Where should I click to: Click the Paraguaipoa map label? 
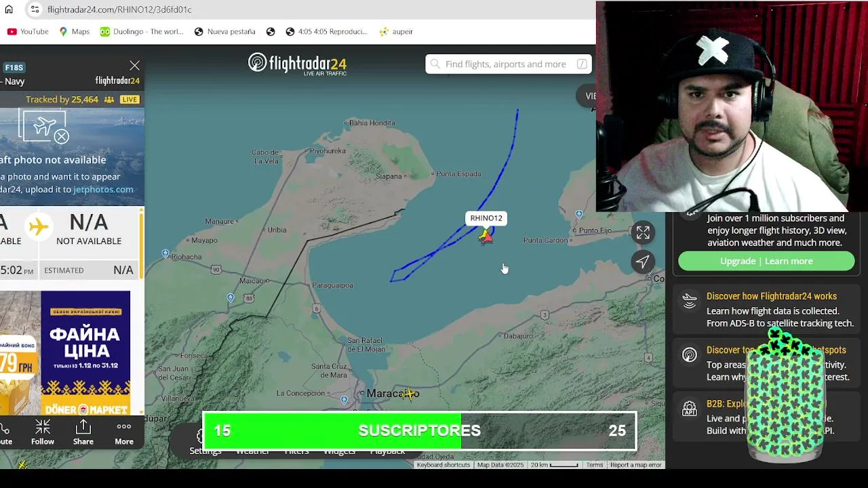coord(332,285)
